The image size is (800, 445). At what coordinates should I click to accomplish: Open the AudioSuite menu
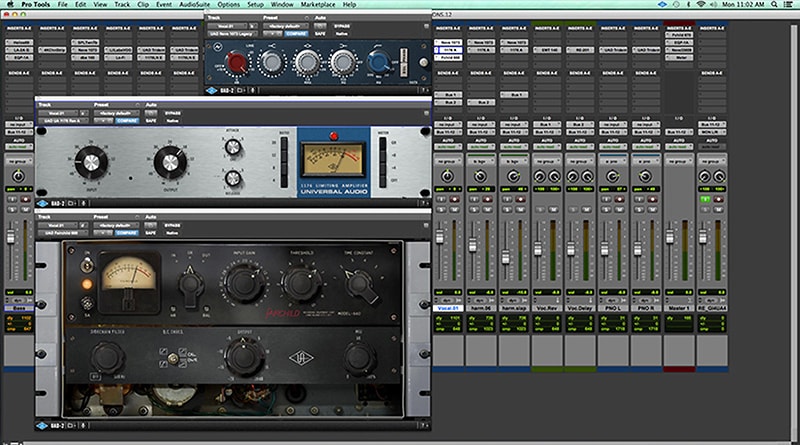pos(194,4)
